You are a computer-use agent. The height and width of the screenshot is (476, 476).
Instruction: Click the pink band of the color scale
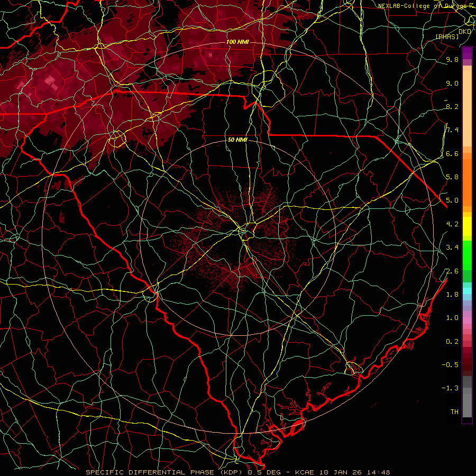pyautogui.click(x=467, y=321)
